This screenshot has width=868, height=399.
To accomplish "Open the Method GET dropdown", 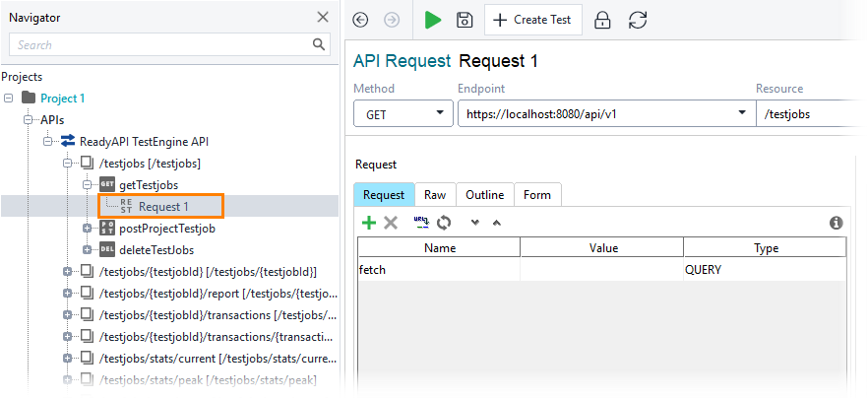I will click(x=403, y=113).
